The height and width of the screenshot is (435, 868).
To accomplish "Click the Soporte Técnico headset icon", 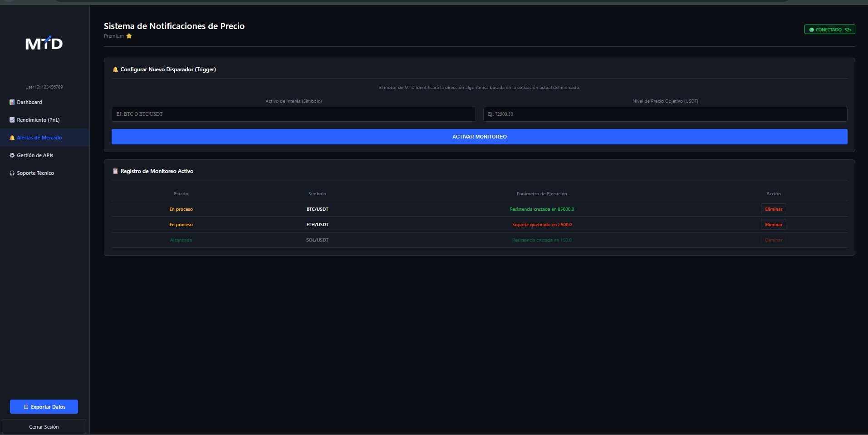I will click(12, 173).
